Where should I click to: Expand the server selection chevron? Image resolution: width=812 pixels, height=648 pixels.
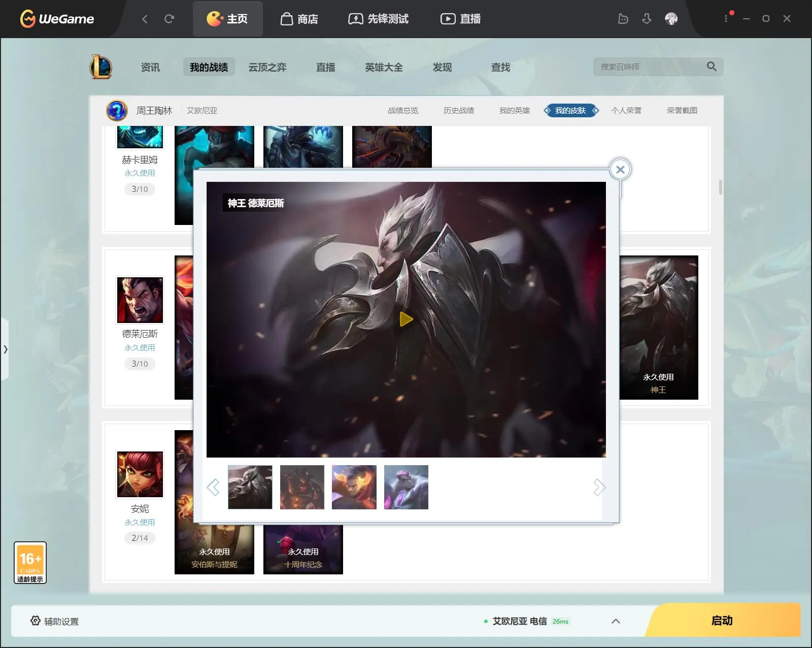coord(616,621)
